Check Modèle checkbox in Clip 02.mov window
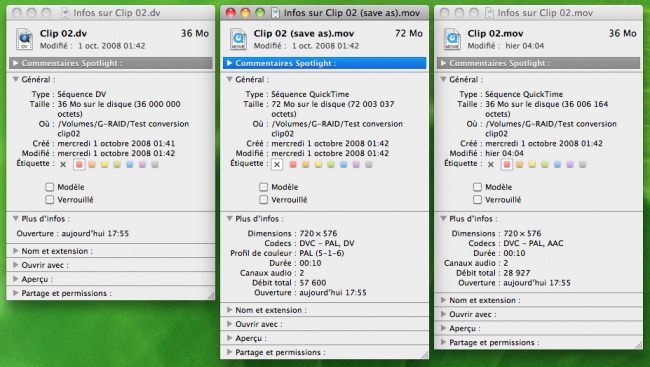This screenshot has width=650, height=367. pyautogui.click(x=478, y=187)
